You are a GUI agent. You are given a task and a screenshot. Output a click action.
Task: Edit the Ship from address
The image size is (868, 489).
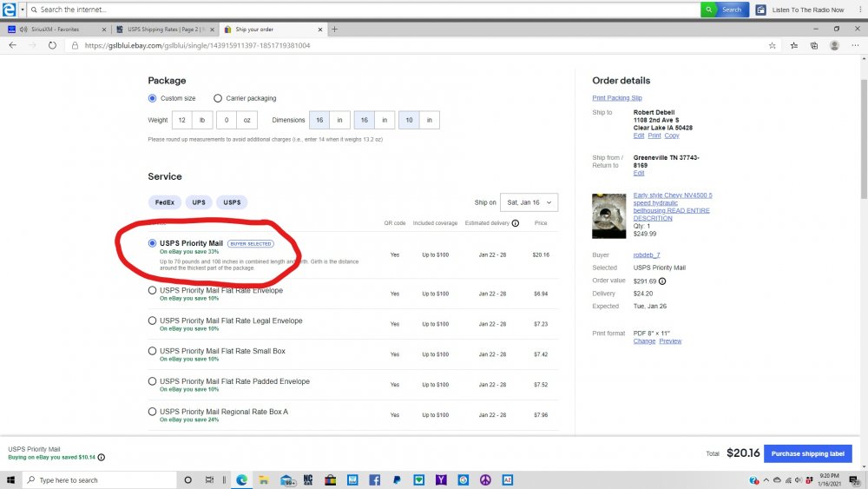point(638,174)
